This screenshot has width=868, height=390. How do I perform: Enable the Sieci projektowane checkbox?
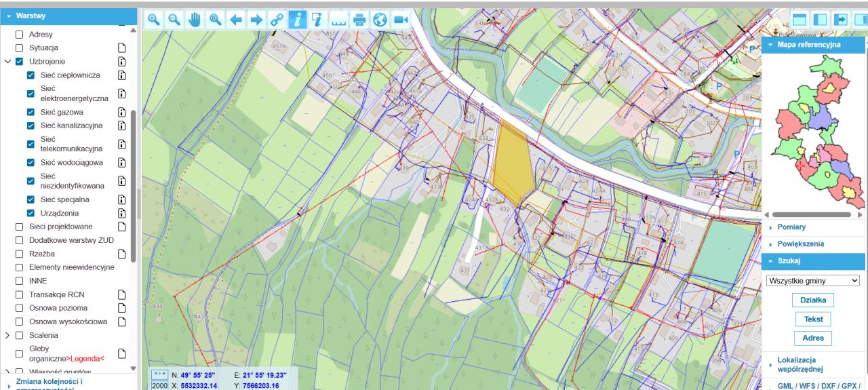[x=20, y=227]
